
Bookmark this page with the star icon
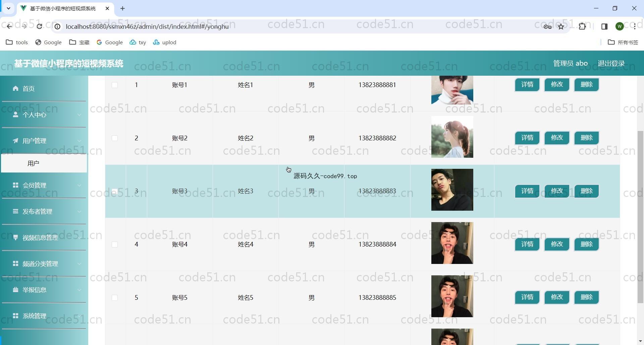(561, 26)
